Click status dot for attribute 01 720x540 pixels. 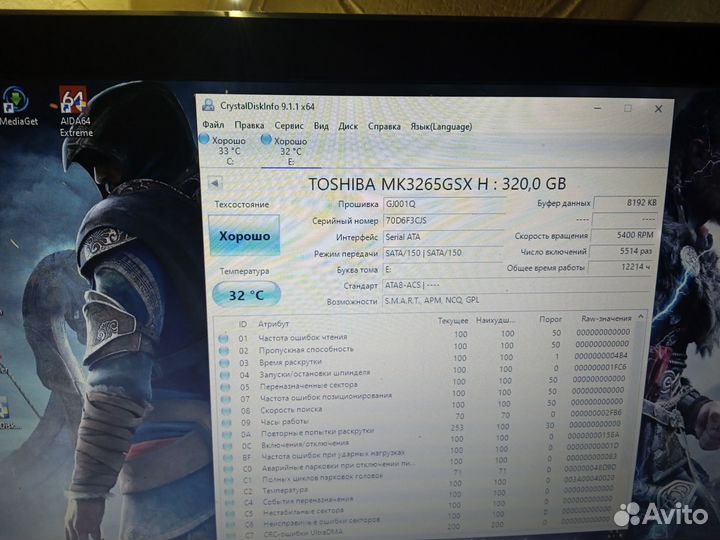pos(224,338)
